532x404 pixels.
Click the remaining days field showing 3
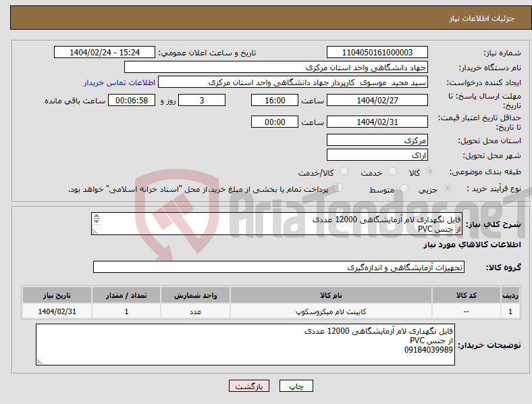click(202, 100)
